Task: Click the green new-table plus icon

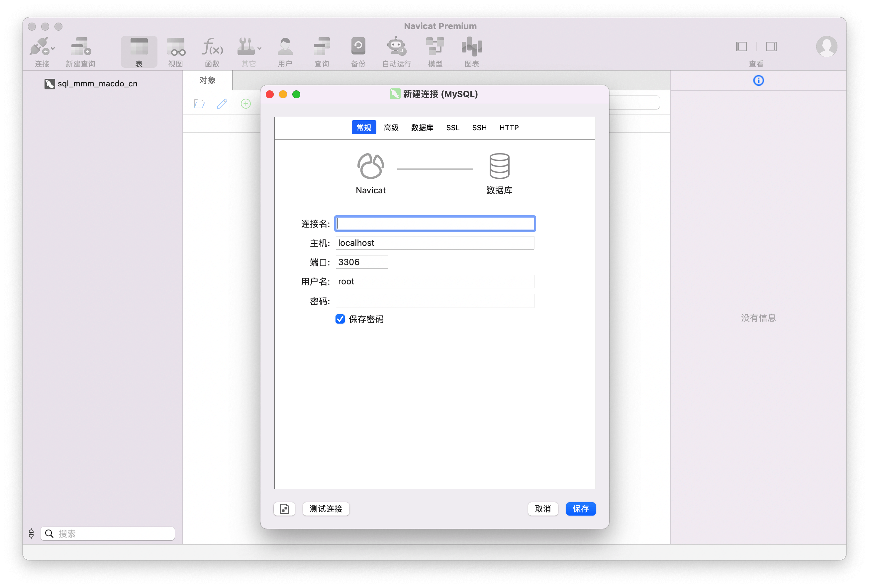Action: (x=246, y=104)
